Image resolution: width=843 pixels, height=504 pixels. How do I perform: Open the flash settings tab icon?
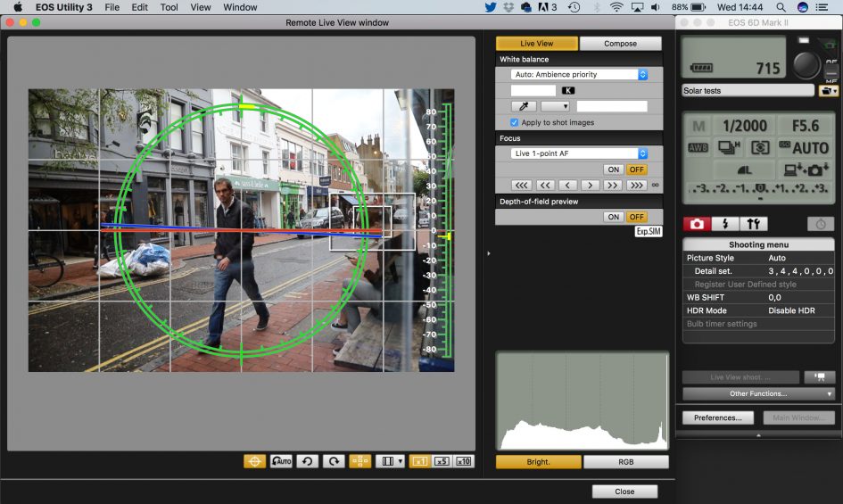724,224
